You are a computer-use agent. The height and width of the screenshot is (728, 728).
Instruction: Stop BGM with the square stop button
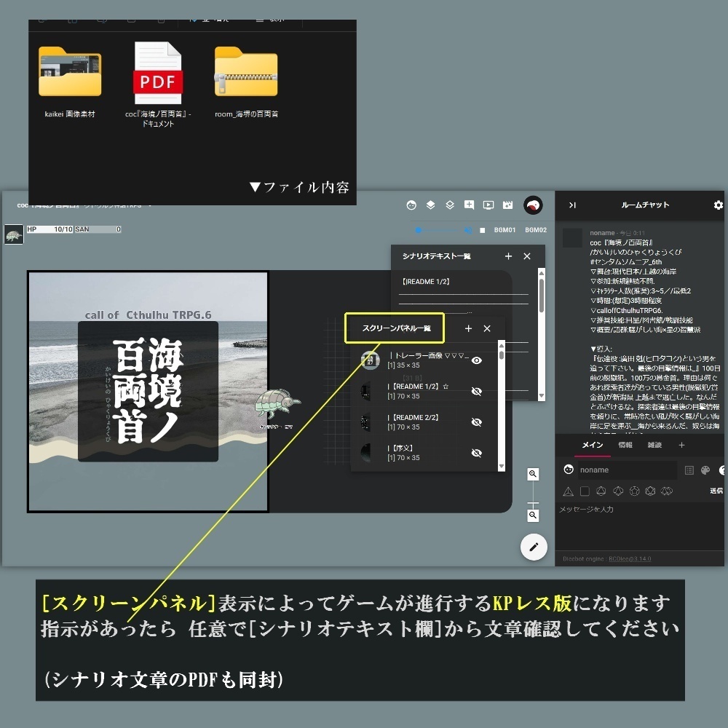(483, 230)
